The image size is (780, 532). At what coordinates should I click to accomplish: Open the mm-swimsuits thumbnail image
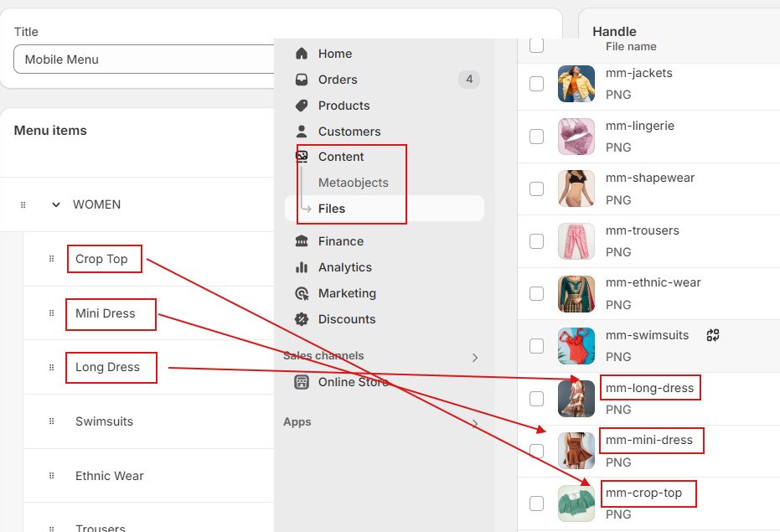[576, 346]
